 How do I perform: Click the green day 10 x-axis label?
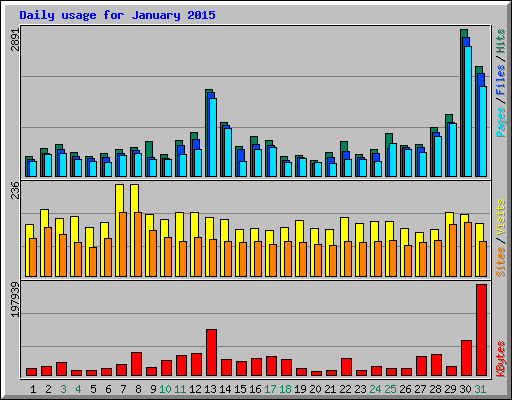pyautogui.click(x=165, y=389)
